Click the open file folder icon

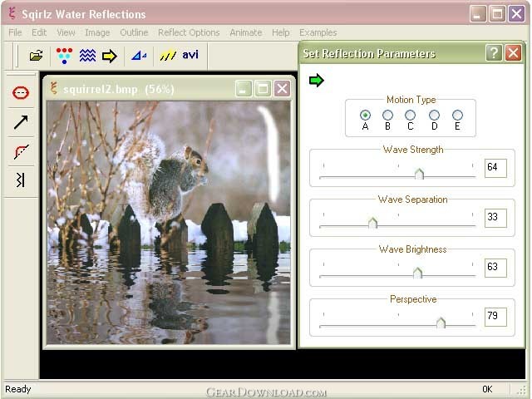[36, 56]
